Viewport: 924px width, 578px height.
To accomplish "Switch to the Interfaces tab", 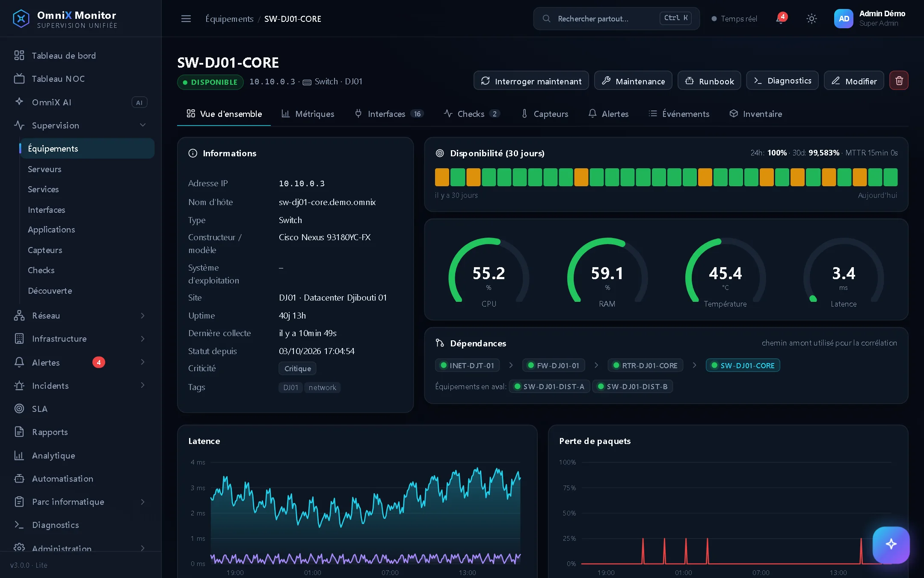I will 389,114.
